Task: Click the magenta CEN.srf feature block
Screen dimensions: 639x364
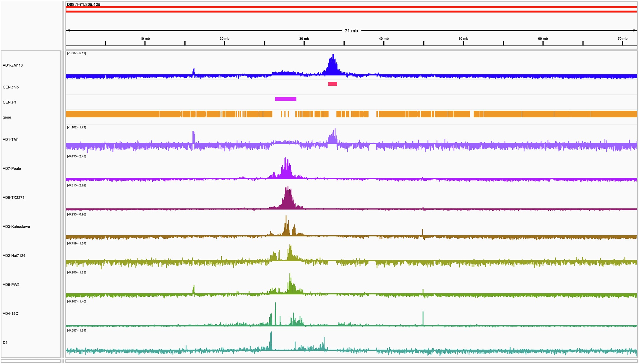Action: coord(286,99)
